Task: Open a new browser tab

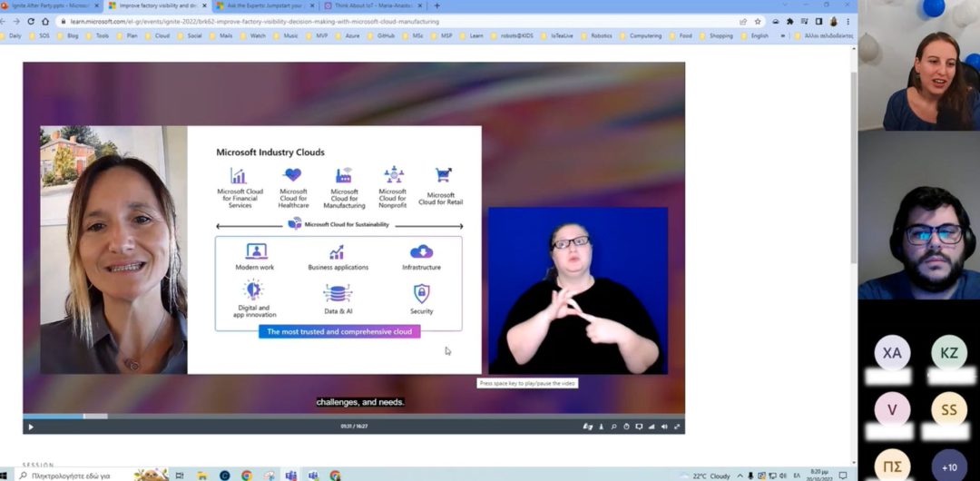Action: point(436,5)
